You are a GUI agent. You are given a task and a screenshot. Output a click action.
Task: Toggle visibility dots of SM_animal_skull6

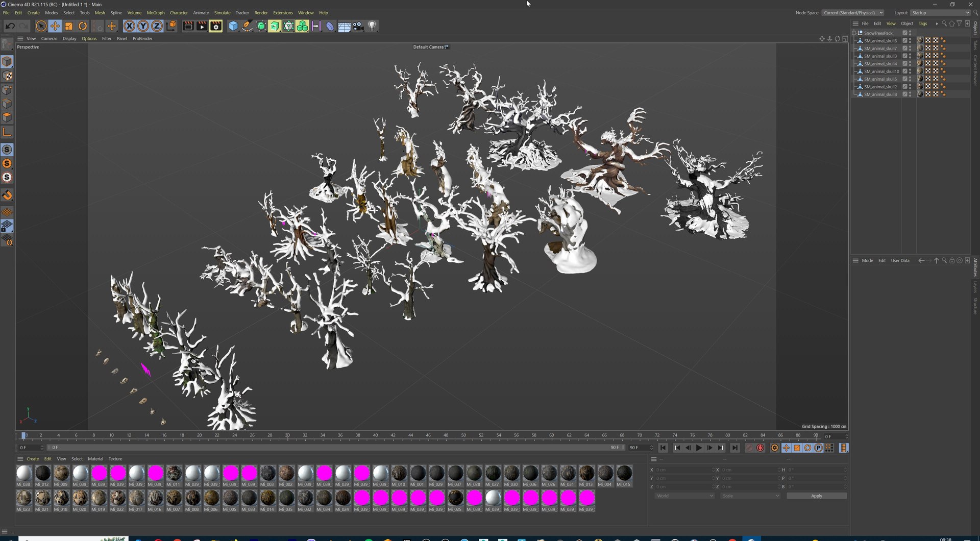(910, 41)
